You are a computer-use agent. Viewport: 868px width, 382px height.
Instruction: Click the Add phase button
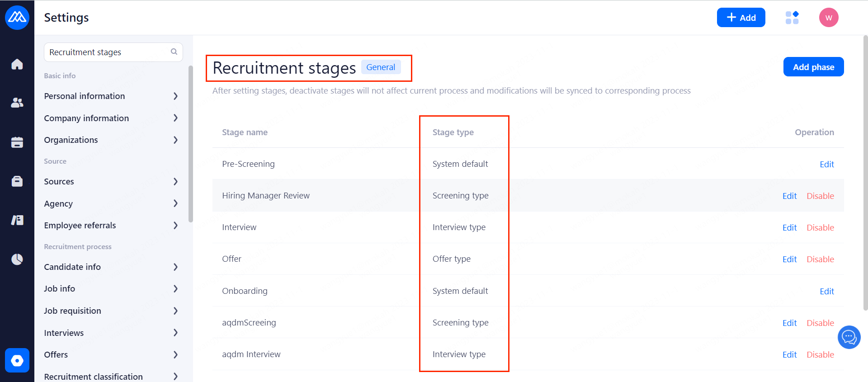pos(813,67)
